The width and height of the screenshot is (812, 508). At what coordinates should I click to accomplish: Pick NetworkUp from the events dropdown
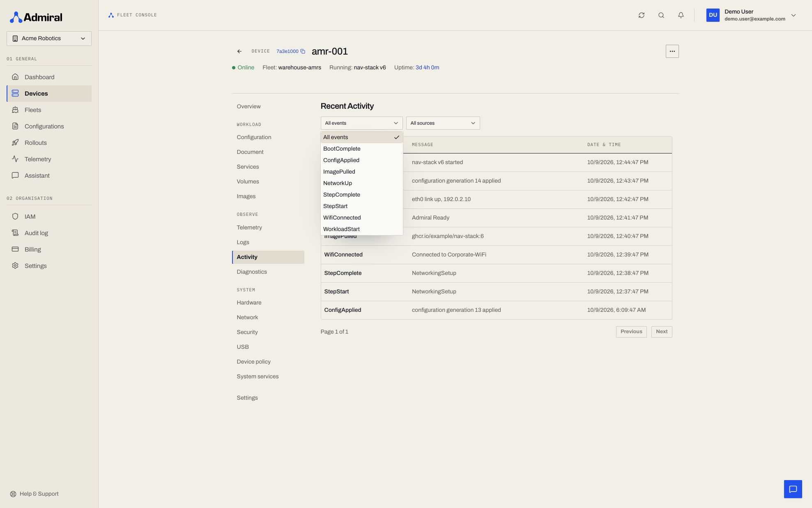[361, 183]
